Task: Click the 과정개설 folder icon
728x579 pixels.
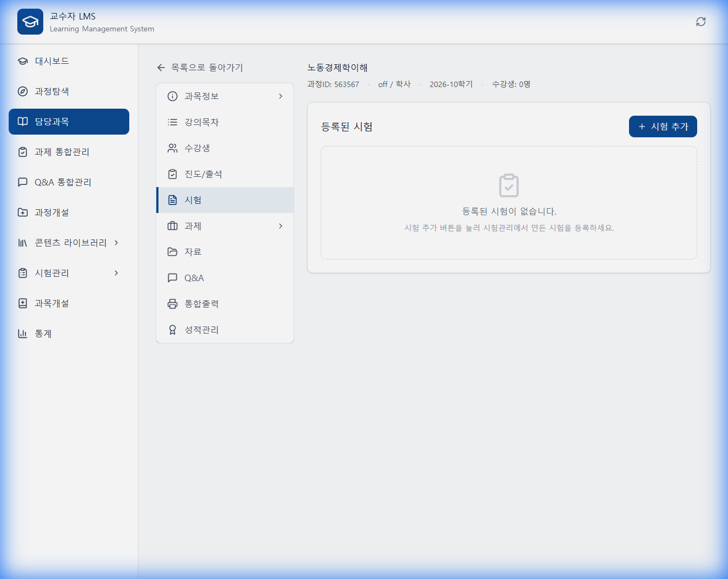Action: 22,212
